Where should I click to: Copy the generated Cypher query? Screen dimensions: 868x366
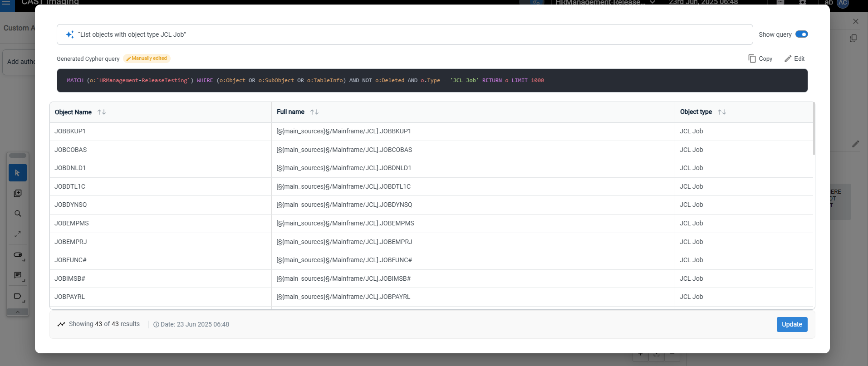click(x=760, y=59)
